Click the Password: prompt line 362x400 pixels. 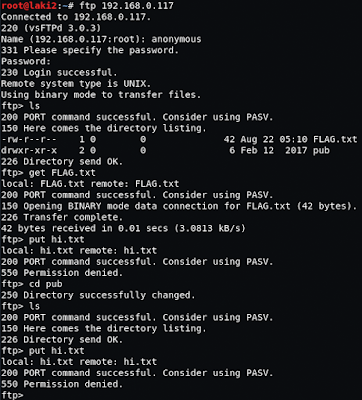point(26,61)
